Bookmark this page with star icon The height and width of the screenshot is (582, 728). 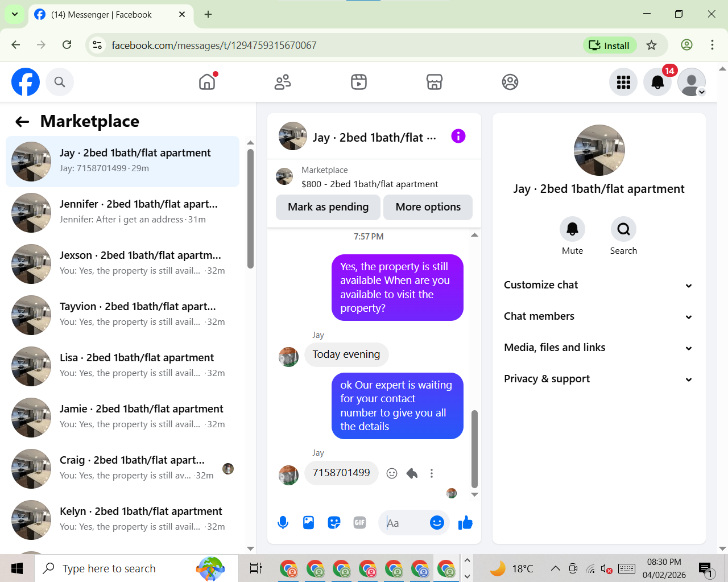(652, 45)
